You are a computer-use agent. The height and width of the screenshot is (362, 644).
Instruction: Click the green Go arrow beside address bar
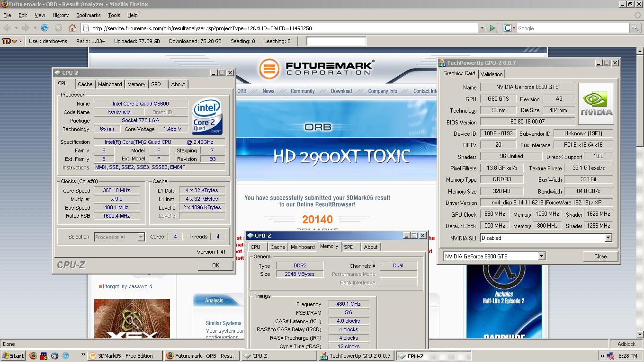(492, 28)
